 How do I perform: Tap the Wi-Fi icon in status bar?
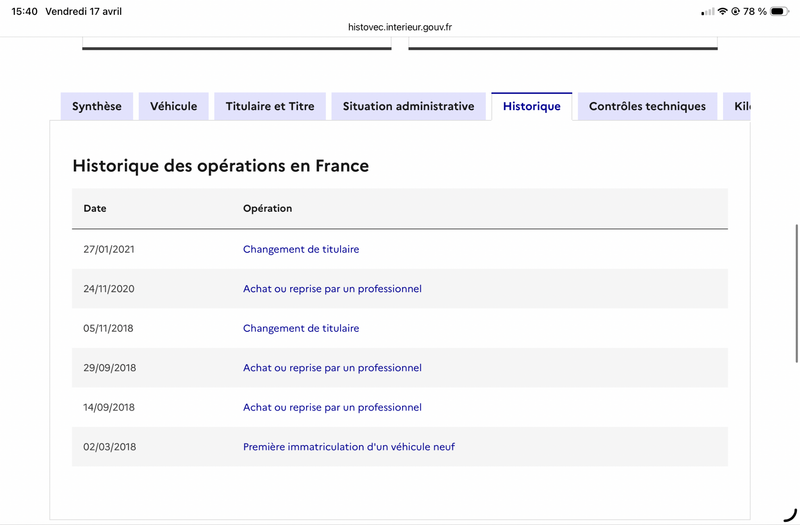(x=722, y=11)
